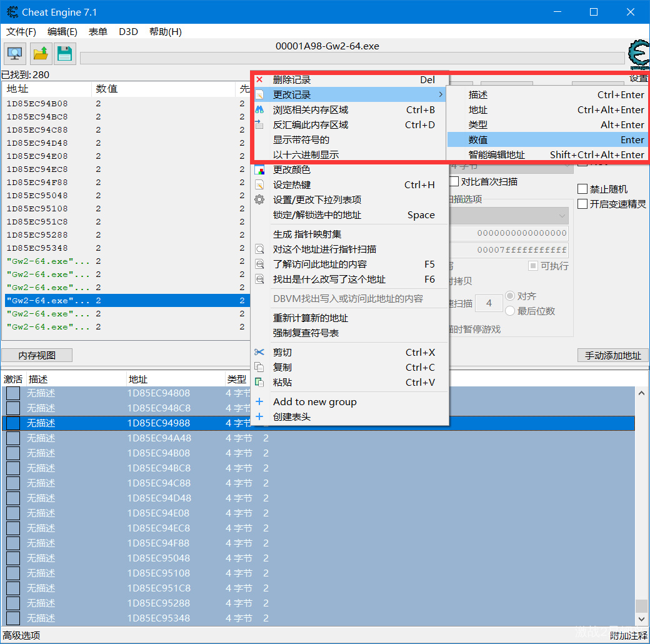Click the 高级选项 link at bottom
This screenshot has width=650, height=644.
21,635
